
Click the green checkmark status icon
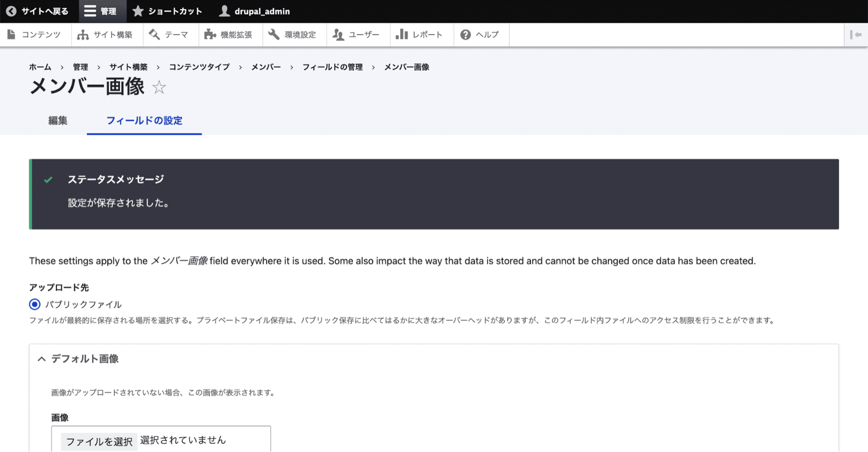coord(48,179)
